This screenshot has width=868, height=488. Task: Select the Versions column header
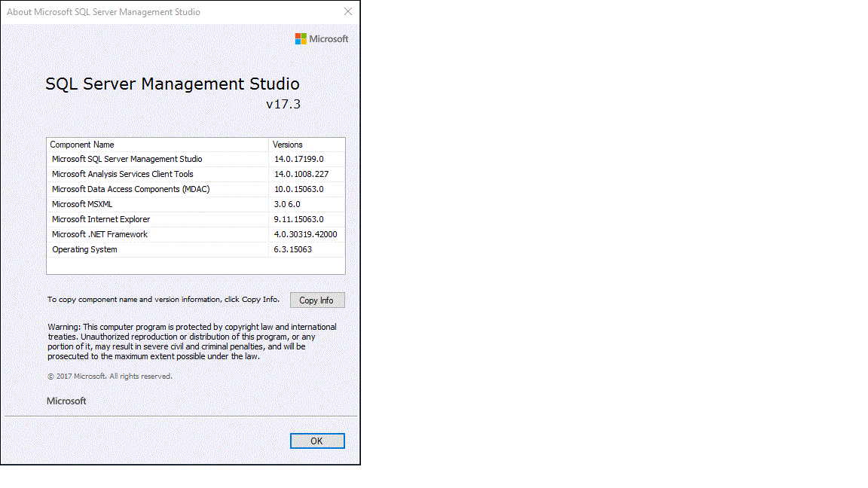click(307, 145)
